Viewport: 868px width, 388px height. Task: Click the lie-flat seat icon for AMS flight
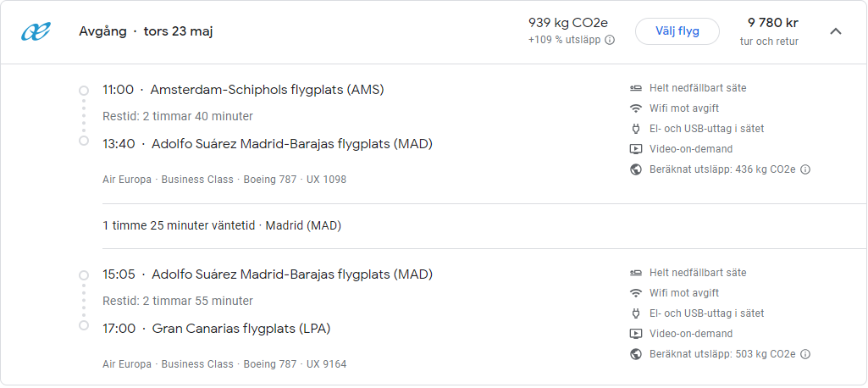coord(636,88)
